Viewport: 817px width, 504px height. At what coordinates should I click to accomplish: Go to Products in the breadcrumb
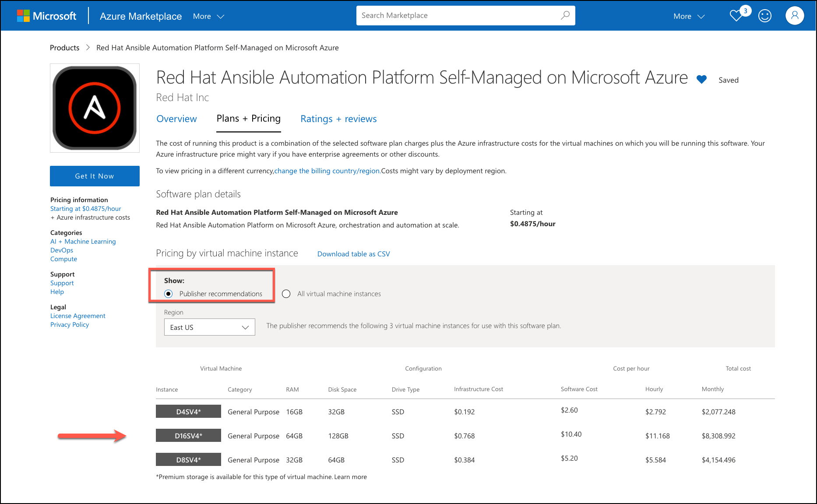pyautogui.click(x=64, y=48)
